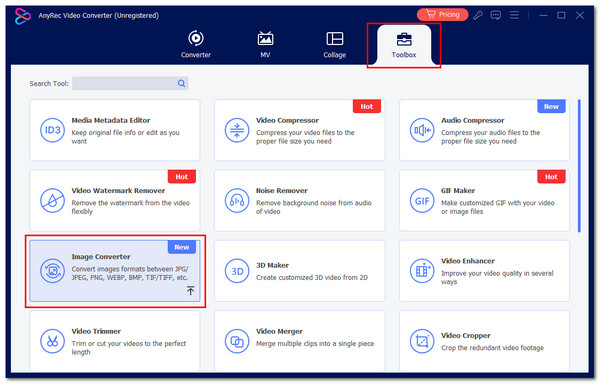The image size is (600, 384).
Task: Pin Image Converter with the arrow icon
Action: coord(190,290)
